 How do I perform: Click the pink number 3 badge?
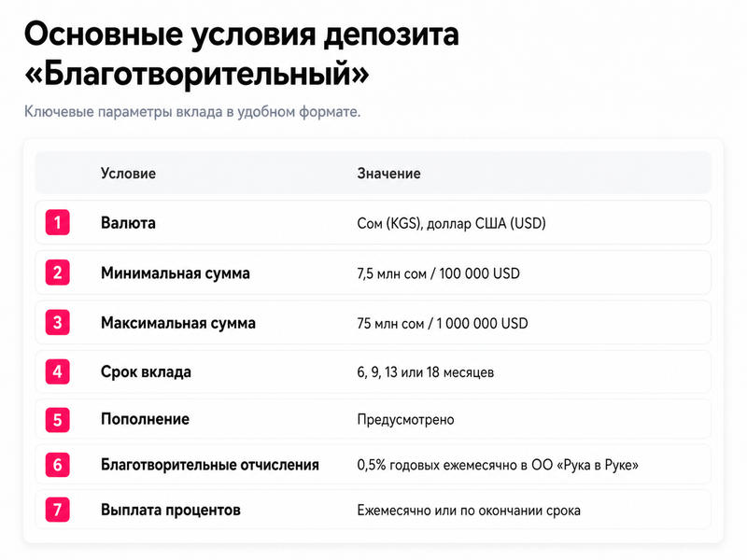(58, 322)
